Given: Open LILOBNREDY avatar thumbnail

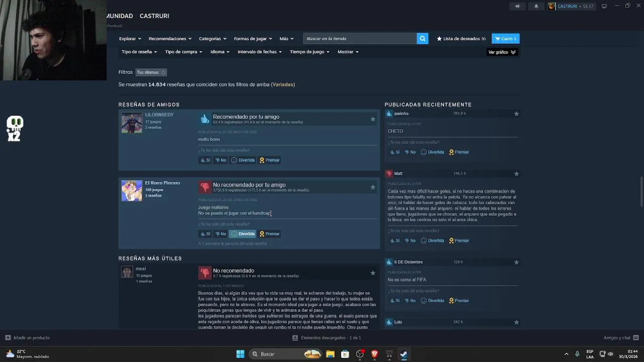Looking at the screenshot, I should pos(132,123).
